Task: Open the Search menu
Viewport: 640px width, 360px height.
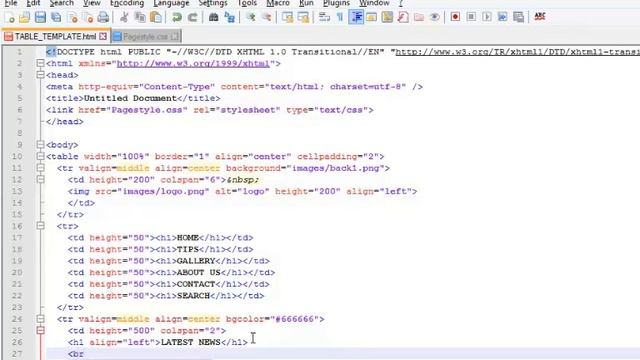Action: click(62, 3)
